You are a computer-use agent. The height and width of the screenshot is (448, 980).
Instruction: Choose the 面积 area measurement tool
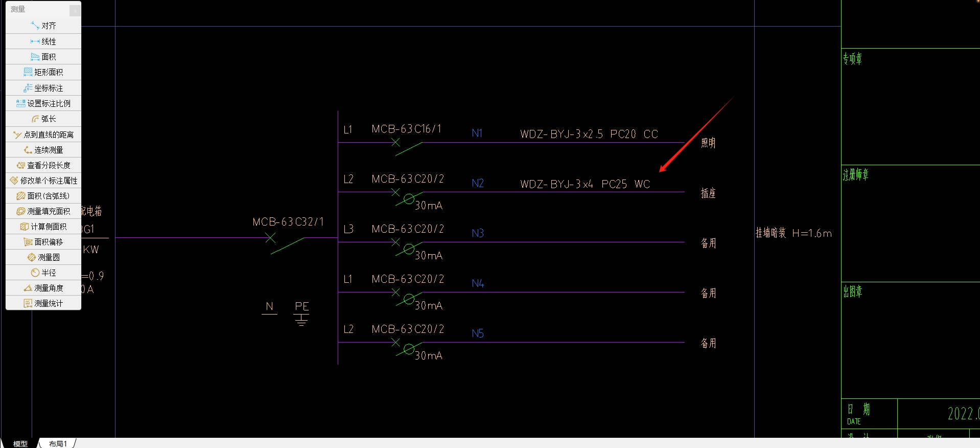[x=43, y=57]
